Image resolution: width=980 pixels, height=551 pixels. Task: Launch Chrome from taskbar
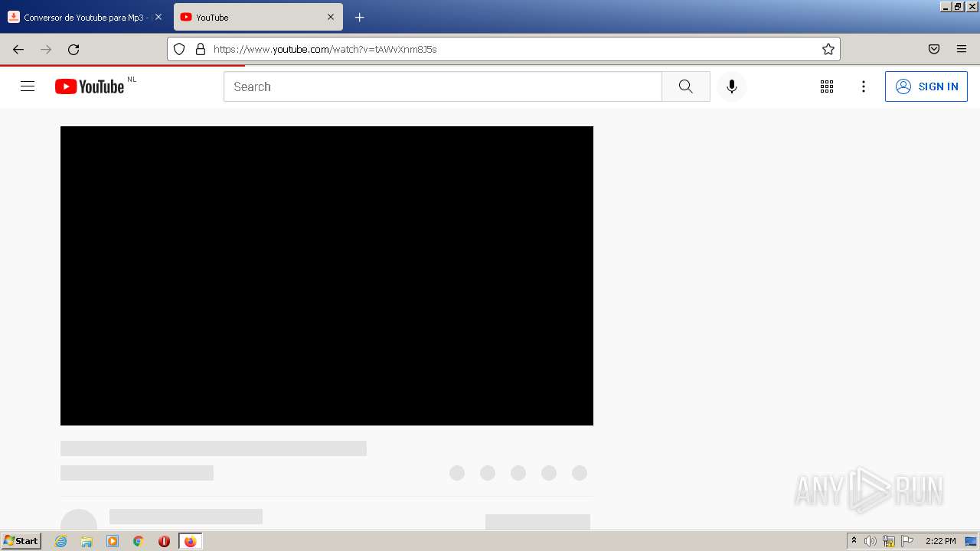tap(138, 541)
